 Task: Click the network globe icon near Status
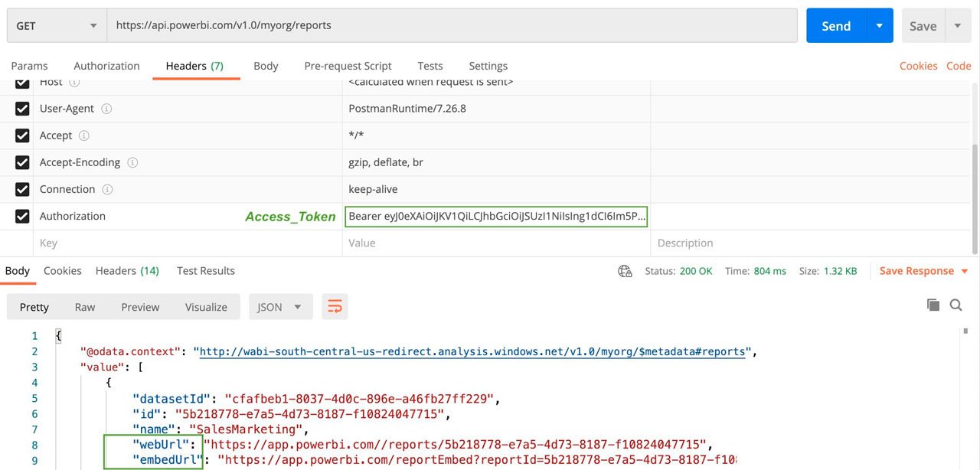tap(626, 271)
